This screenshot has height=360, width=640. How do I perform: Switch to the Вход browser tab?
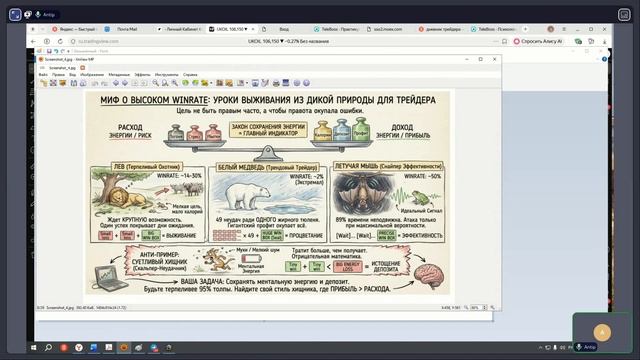coord(284,29)
